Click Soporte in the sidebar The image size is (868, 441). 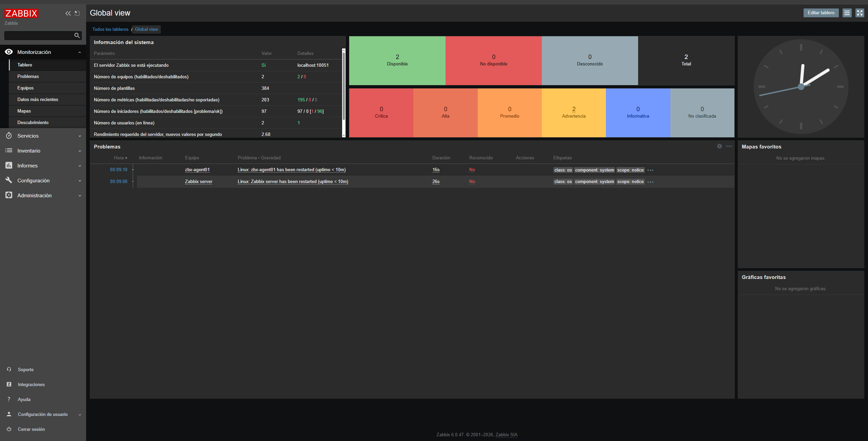[x=26, y=369]
